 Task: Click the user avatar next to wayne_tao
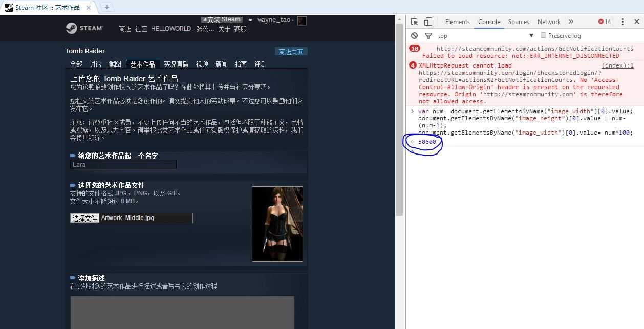click(302, 20)
